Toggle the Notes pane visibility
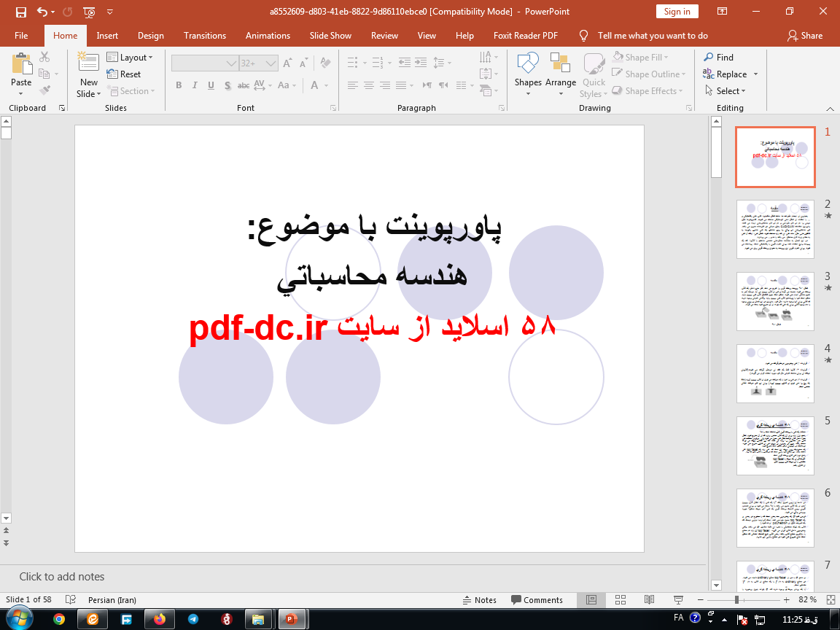The image size is (840, 630). coord(480,599)
